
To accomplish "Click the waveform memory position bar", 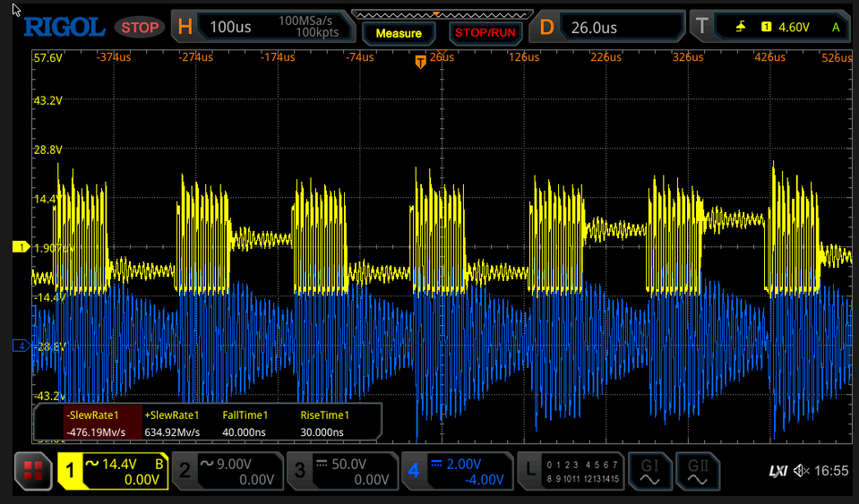I will 442,15.
